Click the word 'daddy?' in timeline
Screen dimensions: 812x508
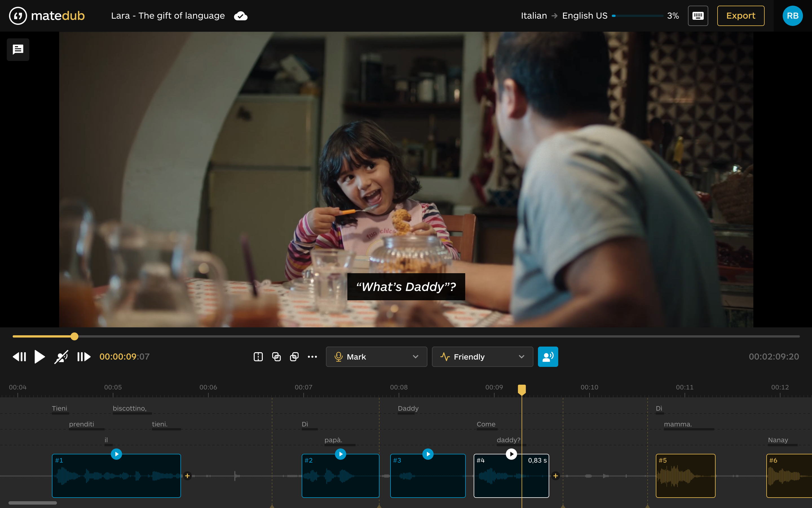[x=508, y=440]
